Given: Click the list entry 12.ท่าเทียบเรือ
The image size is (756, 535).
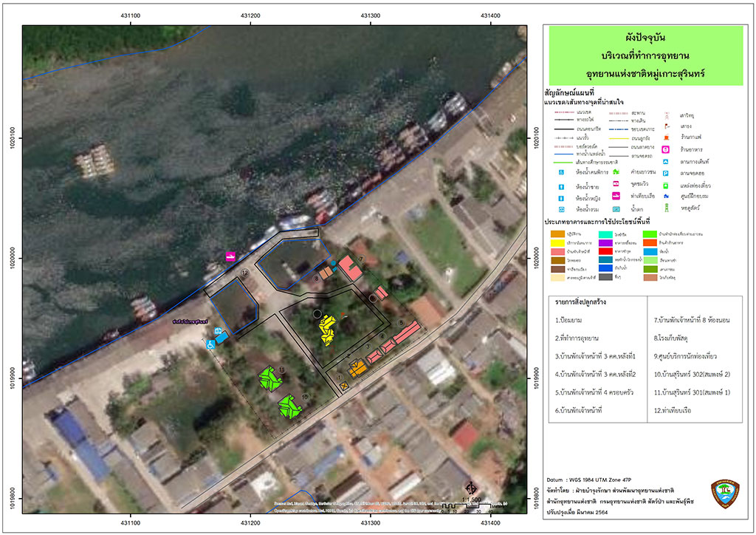Looking at the screenshot, I should [x=672, y=411].
